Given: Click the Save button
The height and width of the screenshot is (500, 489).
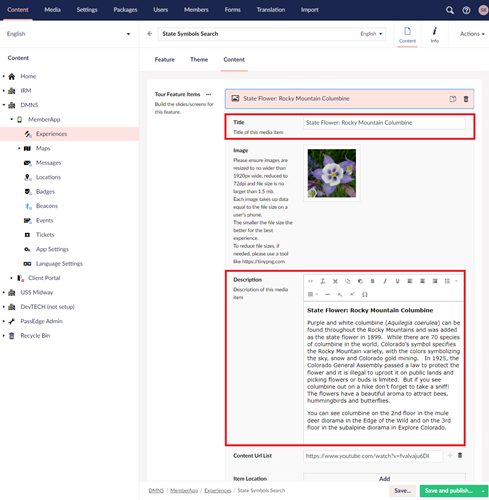Looking at the screenshot, I should click(x=402, y=491).
